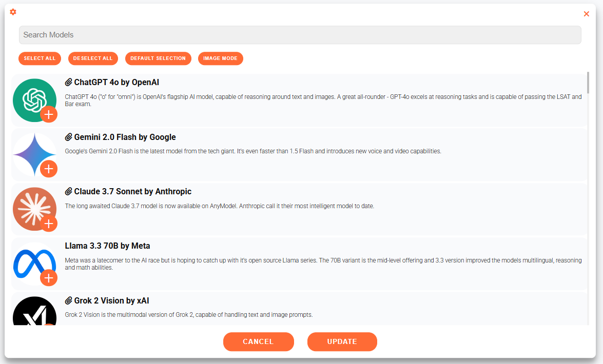Screen dimensions: 603x364
Task: Click the paperclip icon beside Claude 3.7 Sonnet
Action: pyautogui.click(x=68, y=191)
